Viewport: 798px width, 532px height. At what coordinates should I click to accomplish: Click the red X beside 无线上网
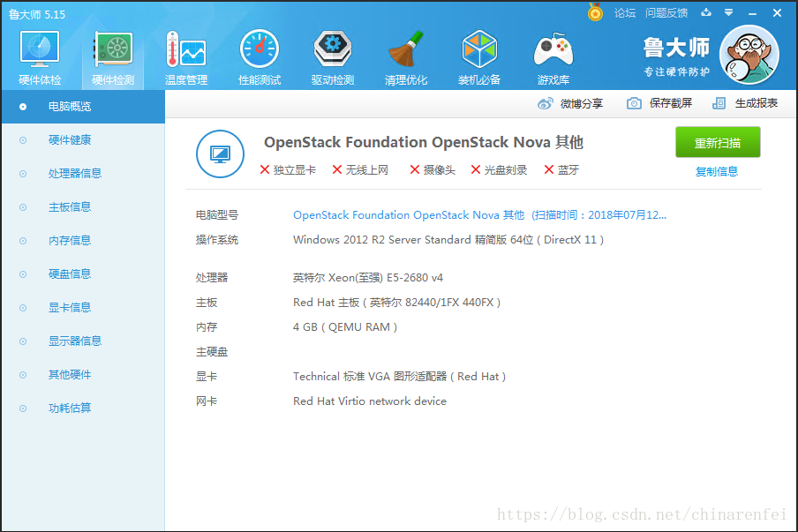337,169
